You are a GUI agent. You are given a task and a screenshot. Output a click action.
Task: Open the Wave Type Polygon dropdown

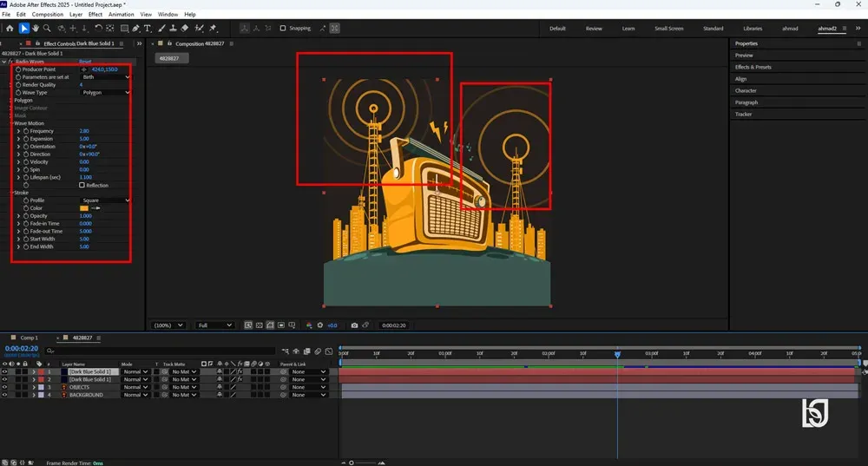[105, 93]
